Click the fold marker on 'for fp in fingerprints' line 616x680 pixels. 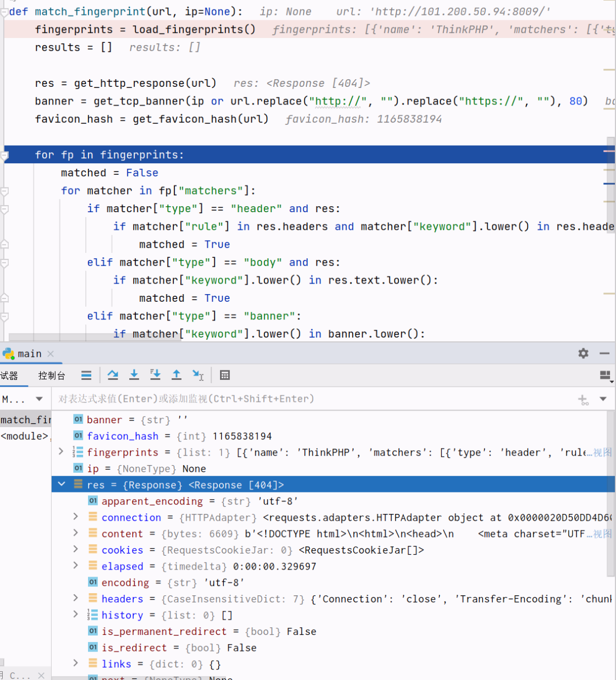[x=4, y=156]
